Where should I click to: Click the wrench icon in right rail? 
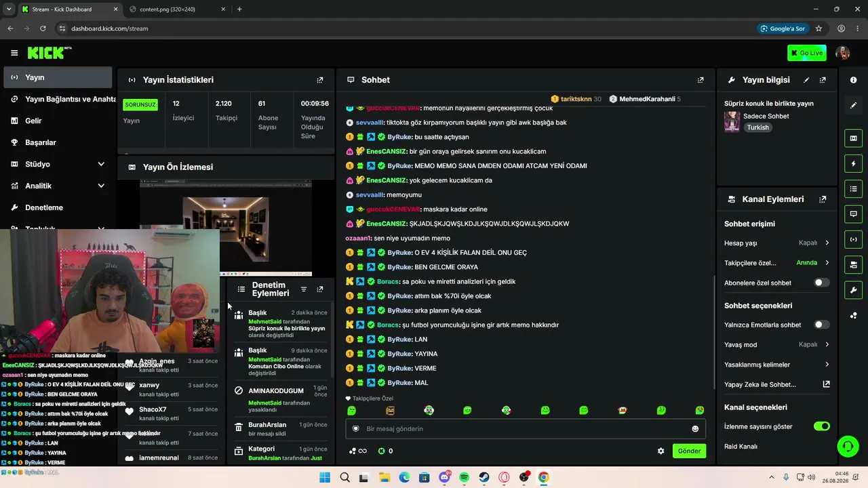[x=853, y=290]
